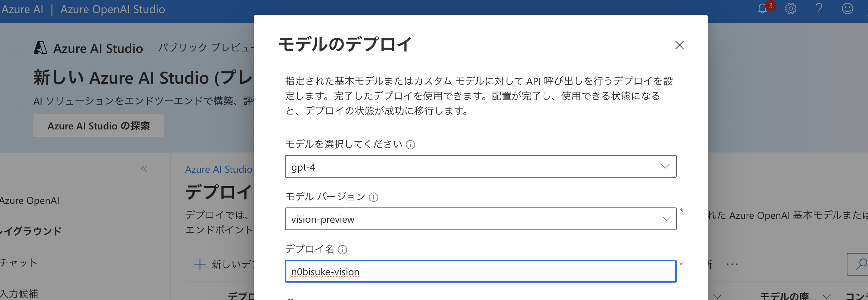Image resolution: width=868 pixels, height=300 pixels.
Task: Click the Azure AI Studio の探索 button
Action: [x=98, y=126]
